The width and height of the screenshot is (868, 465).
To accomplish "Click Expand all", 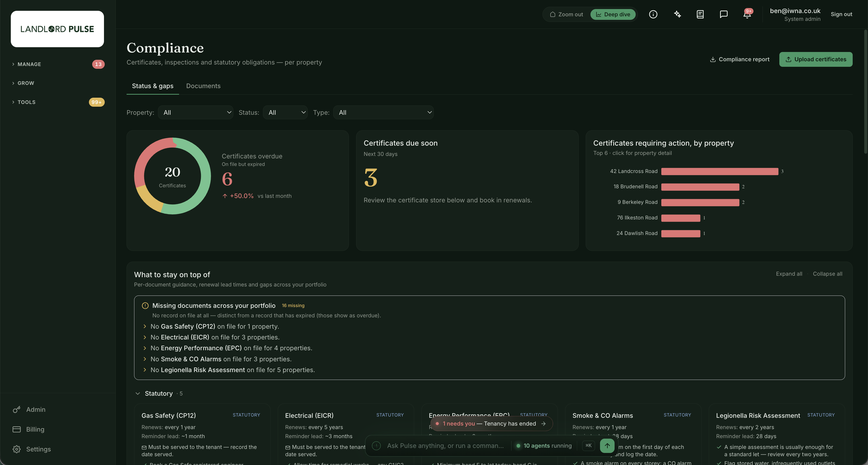I will 789,274.
